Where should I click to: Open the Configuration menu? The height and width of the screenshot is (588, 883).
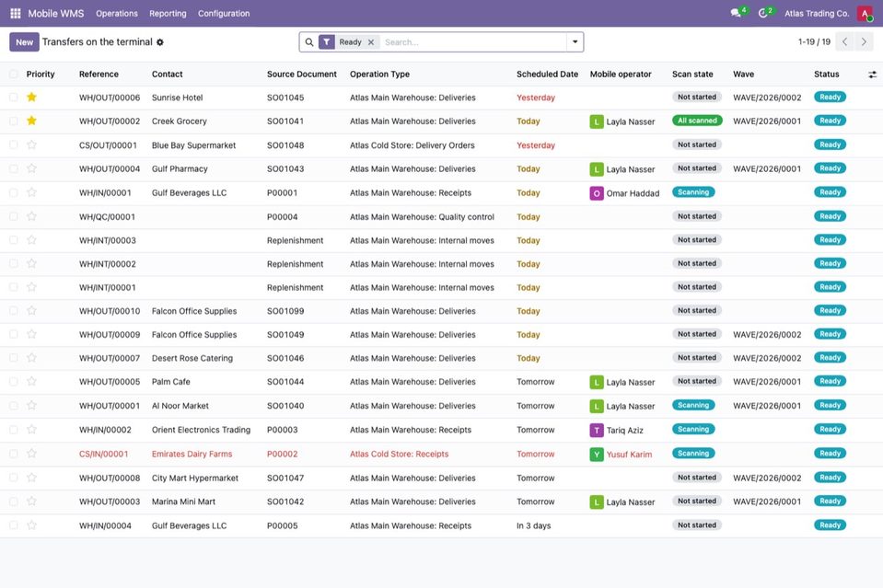coord(224,14)
